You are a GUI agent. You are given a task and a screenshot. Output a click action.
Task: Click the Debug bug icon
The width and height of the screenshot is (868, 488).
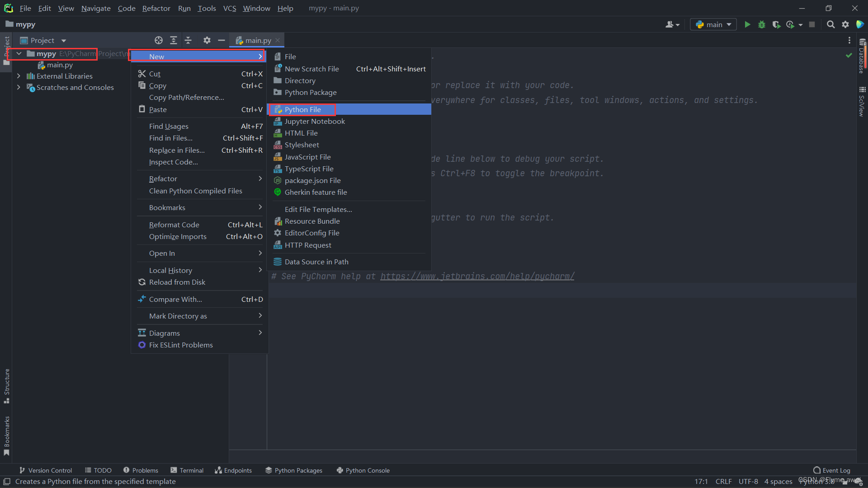click(x=762, y=24)
